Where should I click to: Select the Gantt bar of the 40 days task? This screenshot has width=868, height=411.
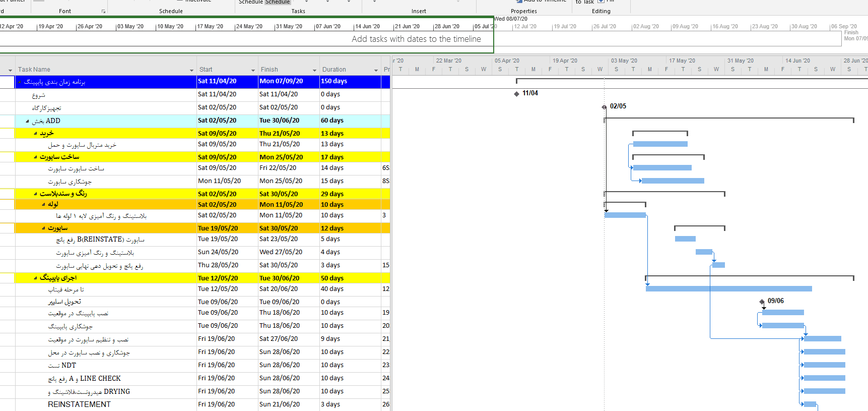[x=728, y=289]
